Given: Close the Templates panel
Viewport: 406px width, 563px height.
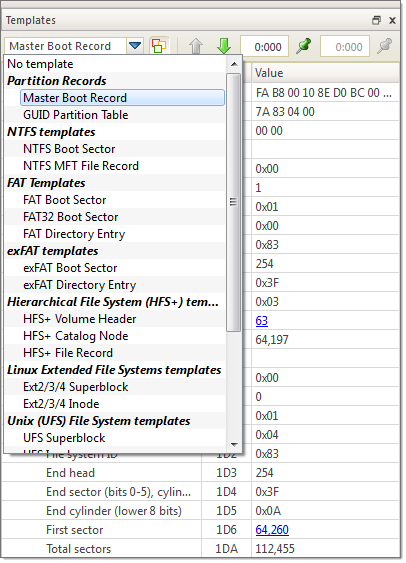Looking at the screenshot, I should click(x=392, y=20).
